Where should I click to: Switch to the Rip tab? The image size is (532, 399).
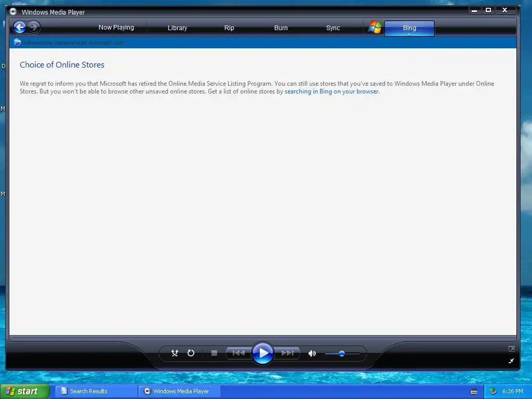coord(229,28)
